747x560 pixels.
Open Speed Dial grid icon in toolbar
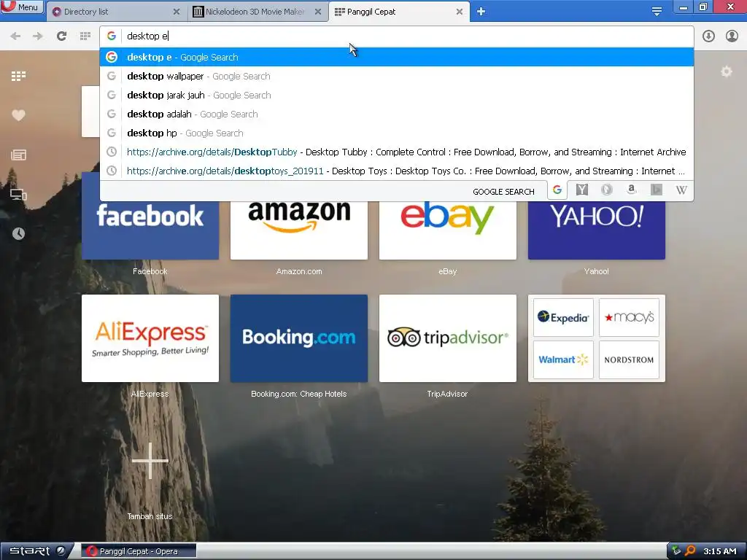coord(85,36)
